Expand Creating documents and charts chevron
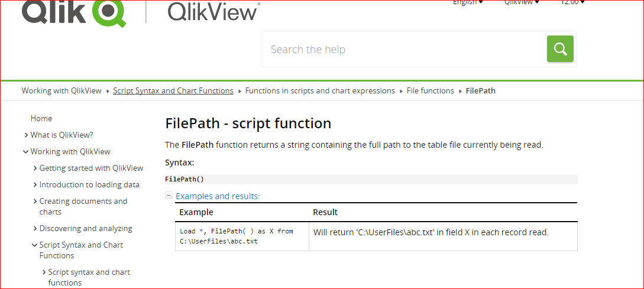The height and width of the screenshot is (289, 644). click(x=35, y=201)
